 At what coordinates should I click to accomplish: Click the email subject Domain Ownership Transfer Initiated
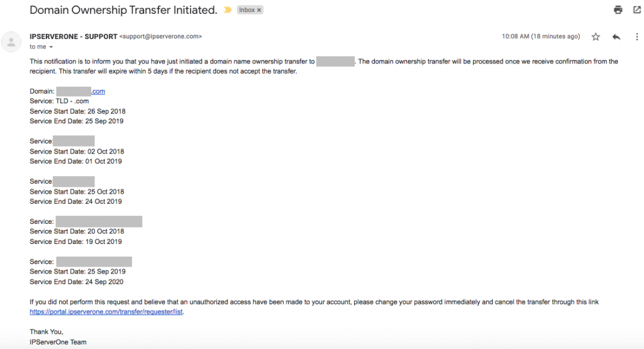[123, 10]
